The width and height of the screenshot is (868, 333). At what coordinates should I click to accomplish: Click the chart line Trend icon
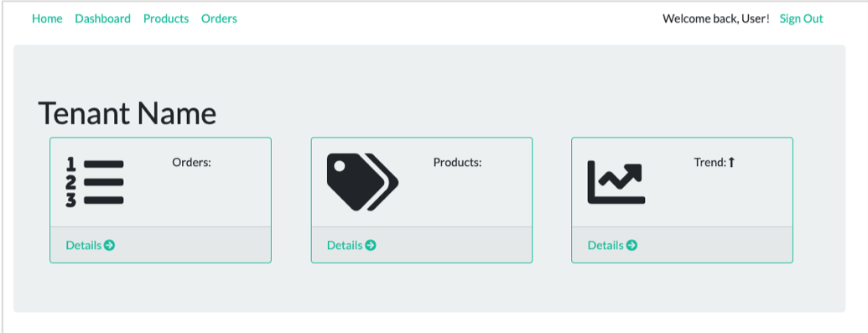tap(616, 183)
